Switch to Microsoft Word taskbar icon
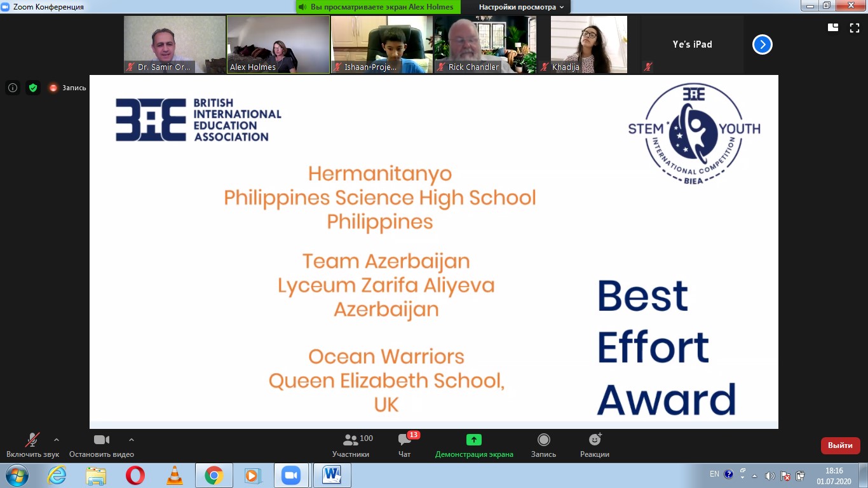This screenshot has height=488, width=868. coord(332,475)
